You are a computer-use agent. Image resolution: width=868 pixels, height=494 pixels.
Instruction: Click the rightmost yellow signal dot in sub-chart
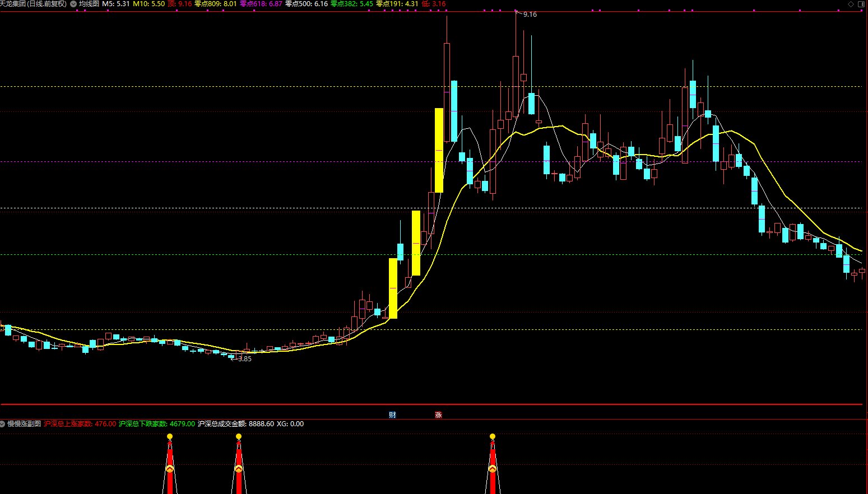[493, 436]
